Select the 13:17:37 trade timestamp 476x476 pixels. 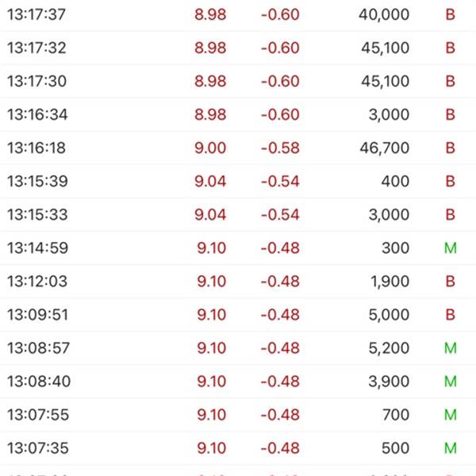(x=36, y=14)
